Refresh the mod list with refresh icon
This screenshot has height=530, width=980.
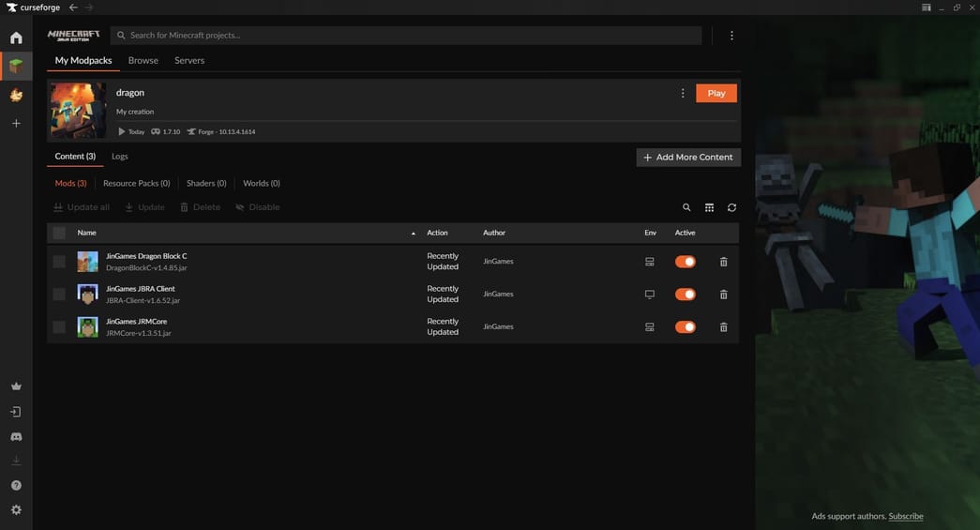[731, 207]
